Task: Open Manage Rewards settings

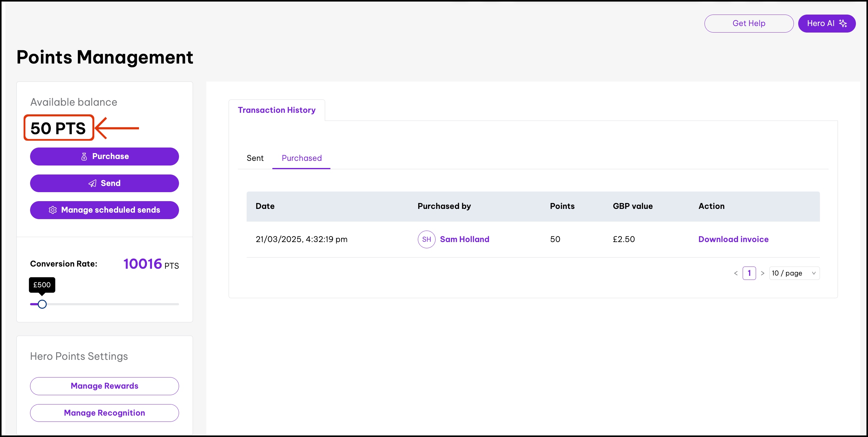Action: [x=105, y=386]
